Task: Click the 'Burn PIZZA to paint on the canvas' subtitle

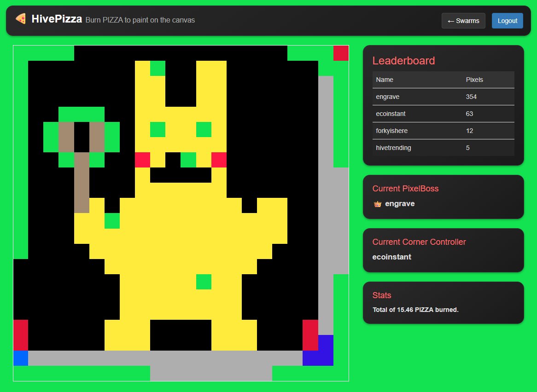Action: (140, 20)
